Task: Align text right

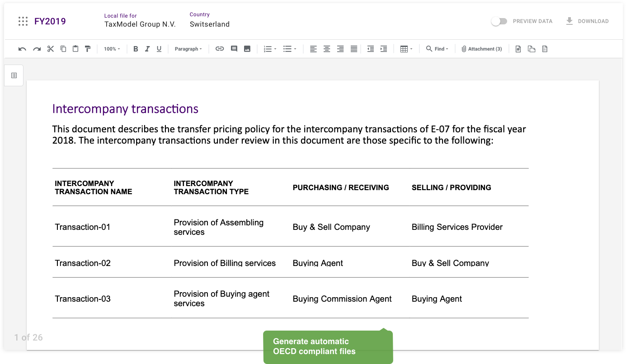Action: (x=340, y=49)
